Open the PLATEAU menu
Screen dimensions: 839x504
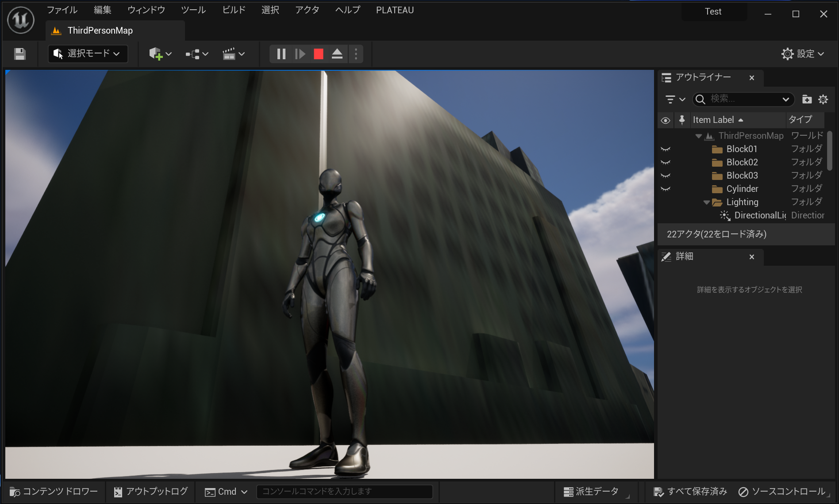point(395,10)
